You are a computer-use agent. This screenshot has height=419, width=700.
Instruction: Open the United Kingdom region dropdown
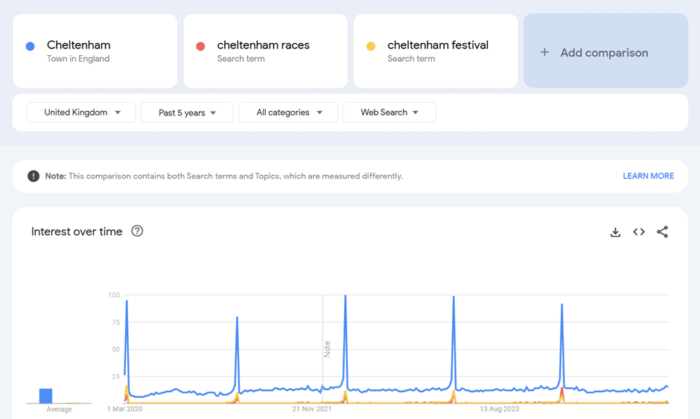tap(80, 113)
